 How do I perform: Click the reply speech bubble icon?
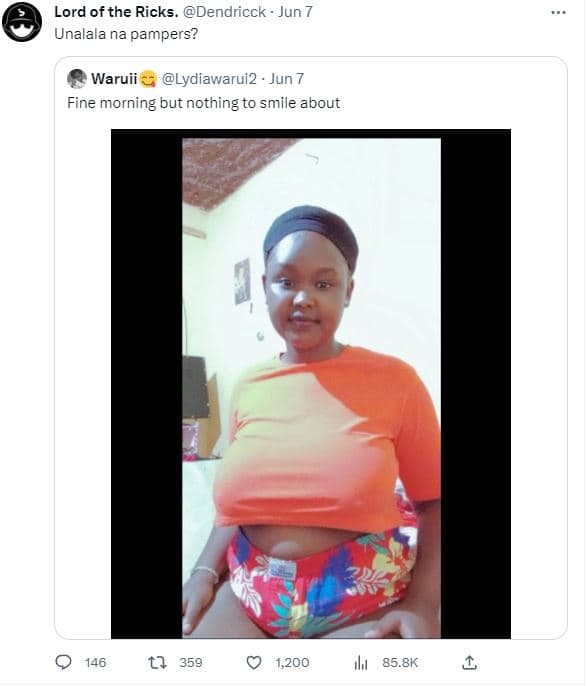click(x=64, y=662)
